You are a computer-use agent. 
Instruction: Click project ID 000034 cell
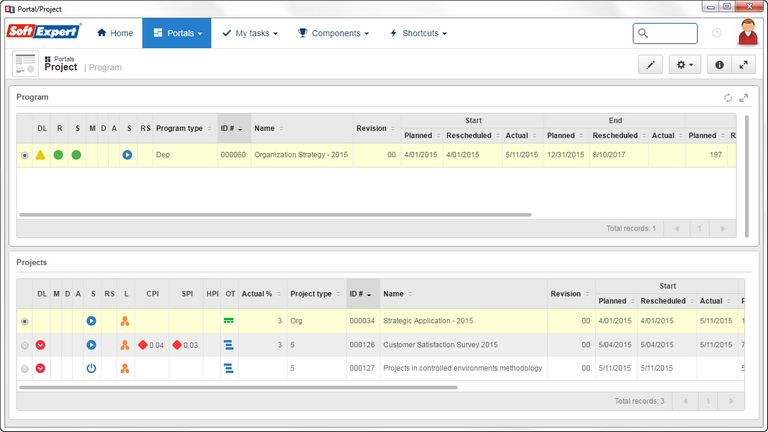click(363, 321)
